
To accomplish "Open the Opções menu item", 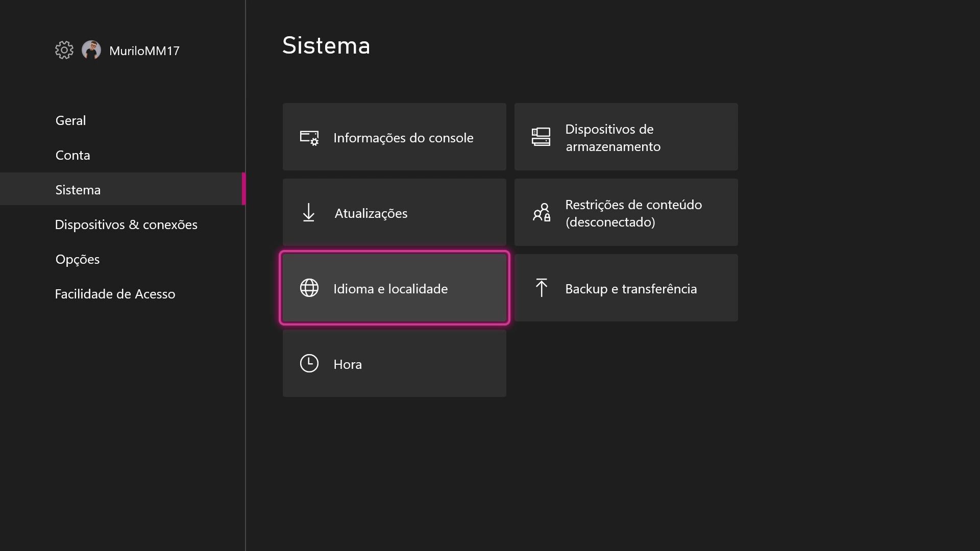I will 78,259.
